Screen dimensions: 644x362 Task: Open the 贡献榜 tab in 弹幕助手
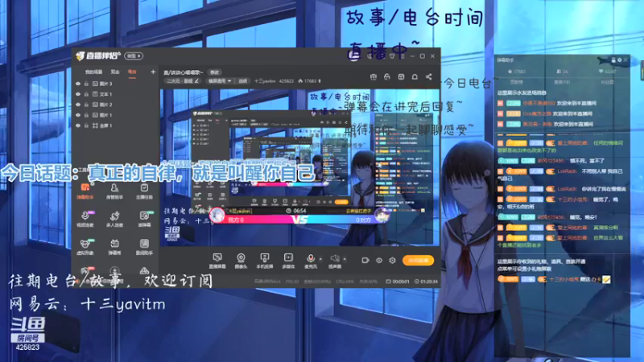pyautogui.click(x=516, y=82)
